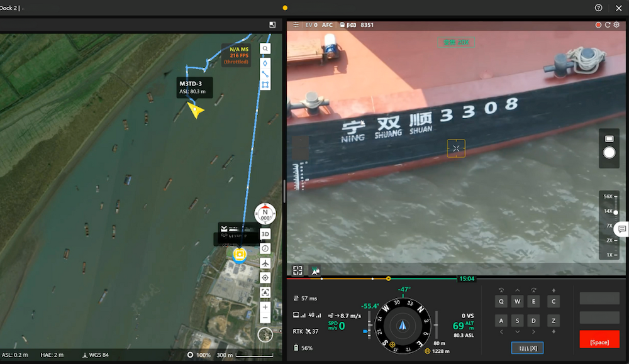Image resolution: width=629 pixels, height=364 pixels.
Task: Reset map orientation with north compass
Action: tap(265, 214)
